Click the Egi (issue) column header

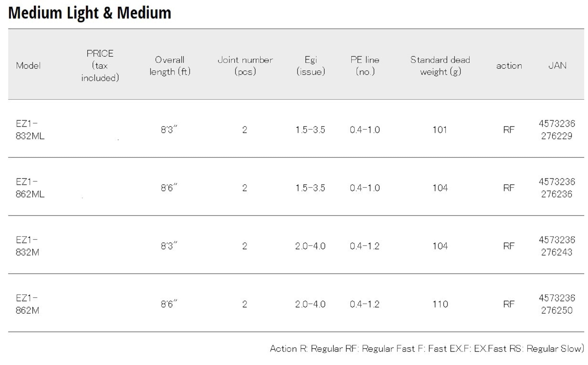(x=310, y=65)
